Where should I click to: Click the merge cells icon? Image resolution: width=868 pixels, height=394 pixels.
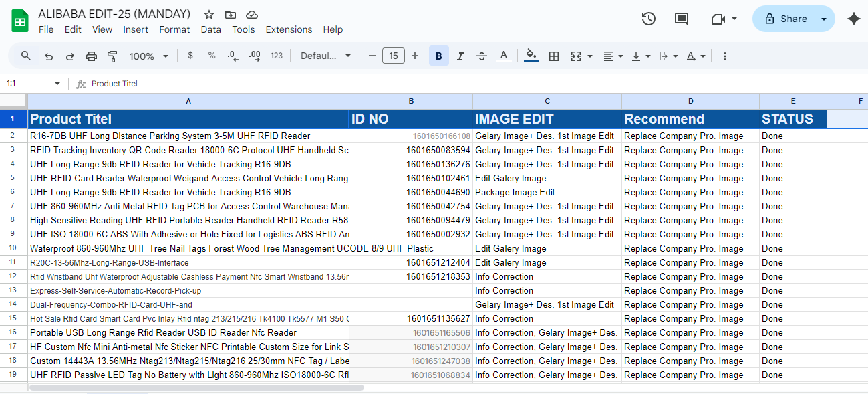(x=576, y=56)
